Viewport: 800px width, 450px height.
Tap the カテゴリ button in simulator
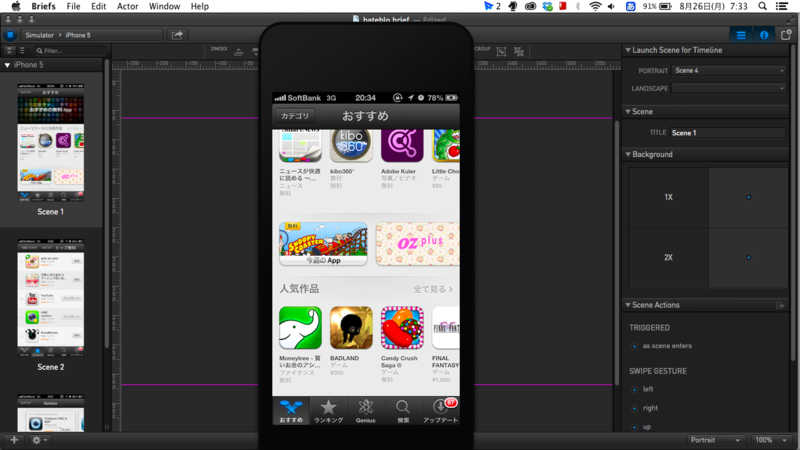295,116
